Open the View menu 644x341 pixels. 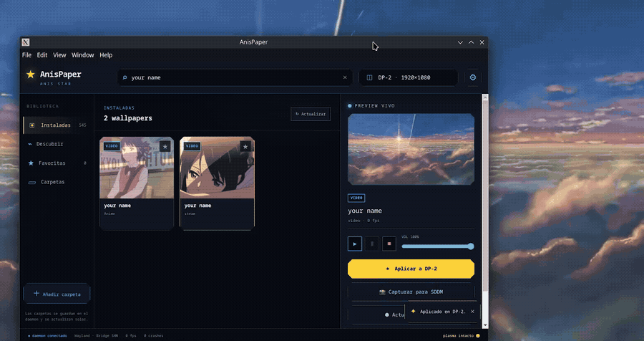click(59, 55)
